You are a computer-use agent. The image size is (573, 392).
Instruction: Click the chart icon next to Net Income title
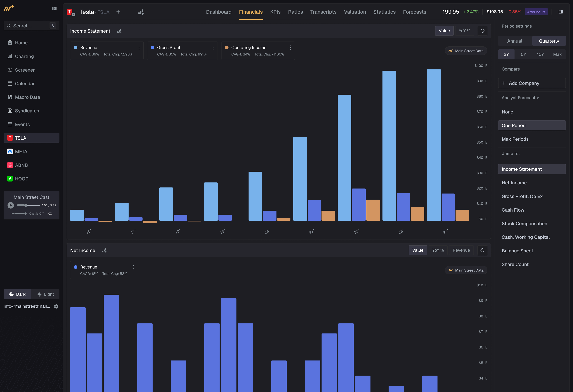pos(104,250)
